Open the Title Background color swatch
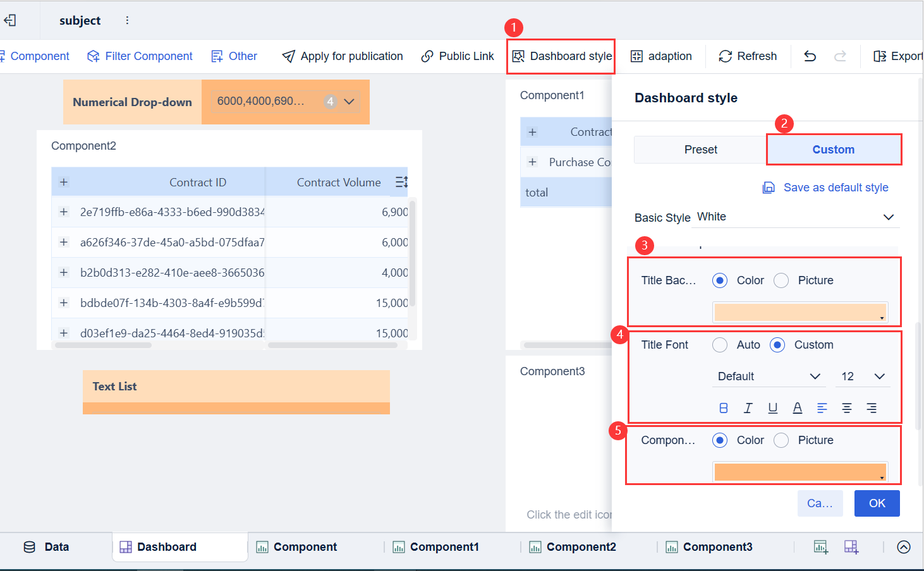 [800, 313]
